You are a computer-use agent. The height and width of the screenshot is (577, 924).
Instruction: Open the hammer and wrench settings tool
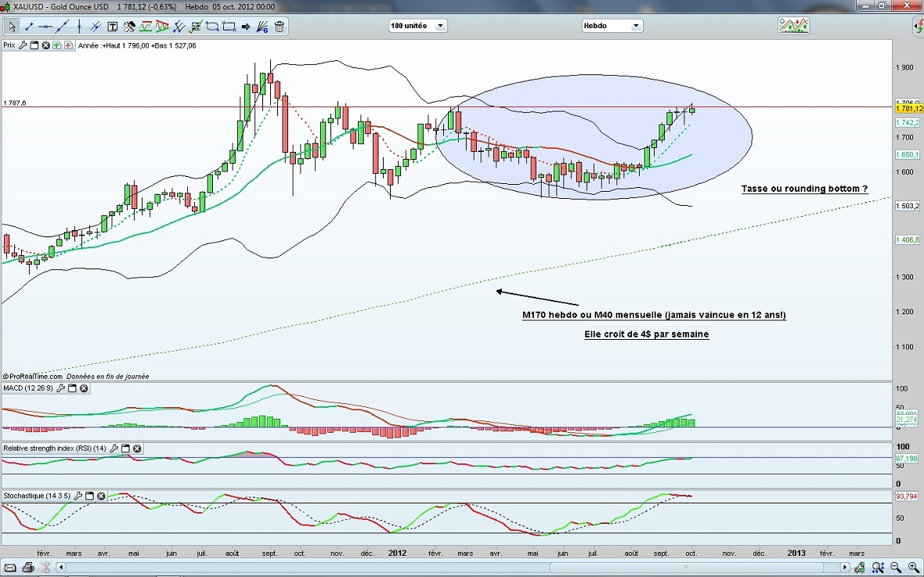pyautogui.click(x=128, y=27)
